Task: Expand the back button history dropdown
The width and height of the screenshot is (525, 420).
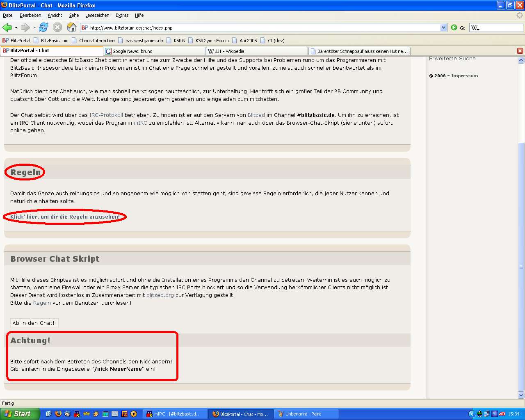Action: pos(16,27)
